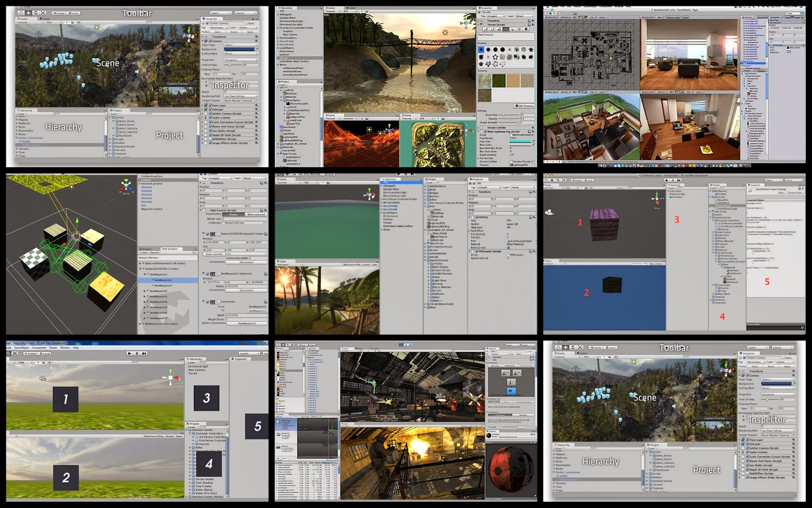Toggle Terrain object active checkbox in inspector
Screen dimensions: 812x508
click(x=479, y=12)
